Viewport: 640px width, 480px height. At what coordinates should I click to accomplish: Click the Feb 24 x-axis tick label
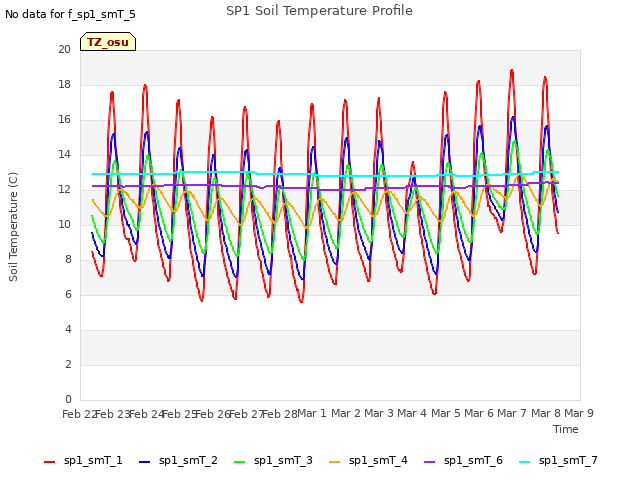click(x=146, y=414)
